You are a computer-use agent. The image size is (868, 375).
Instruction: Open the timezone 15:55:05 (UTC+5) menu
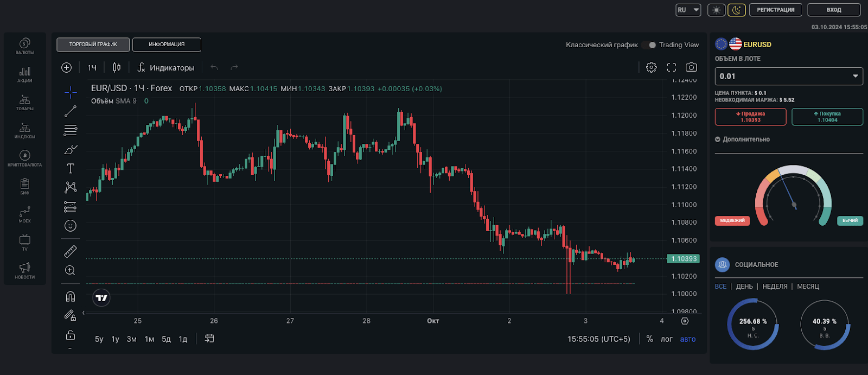click(599, 339)
